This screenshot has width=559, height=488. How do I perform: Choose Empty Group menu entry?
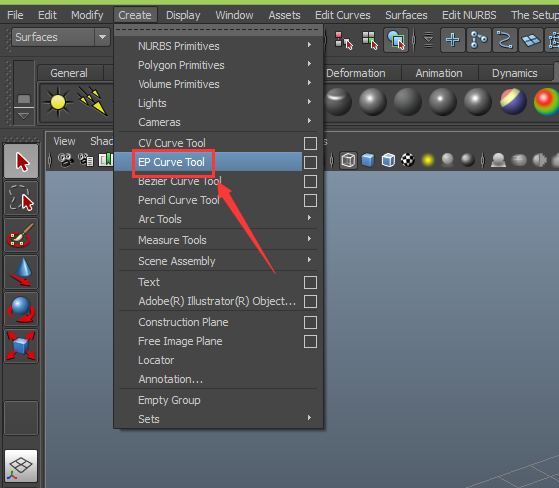(218, 400)
